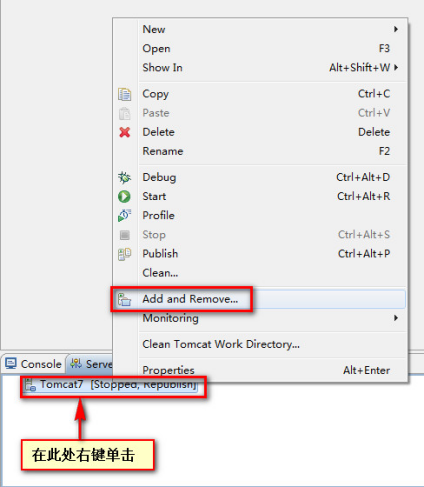The image size is (424, 487).
Task: Expand the Show In submenu arrow
Action: [396, 68]
